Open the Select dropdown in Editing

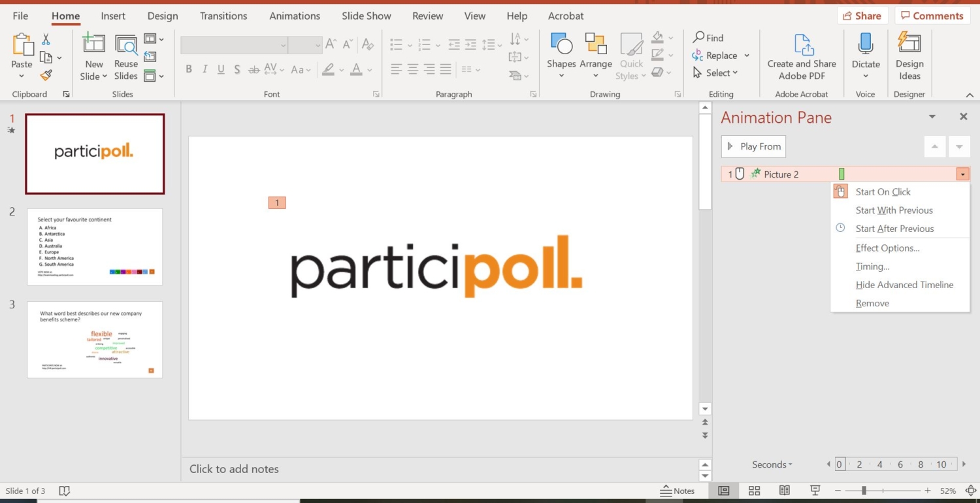click(715, 73)
